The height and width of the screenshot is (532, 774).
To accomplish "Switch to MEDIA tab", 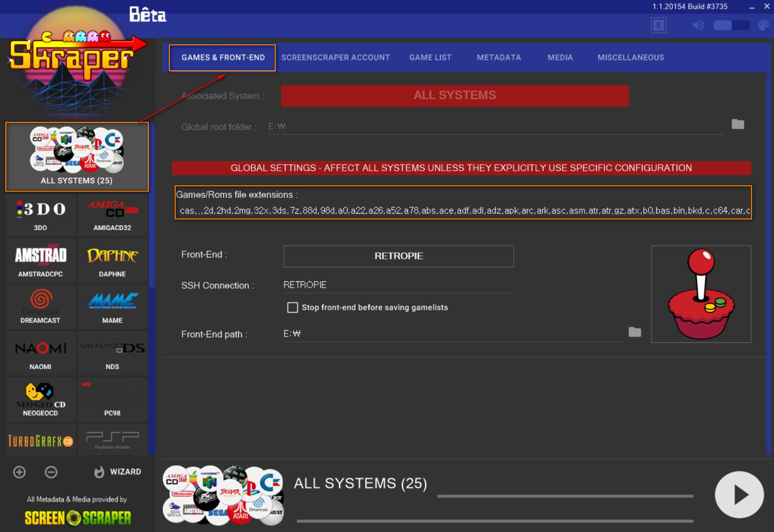I will pos(560,58).
